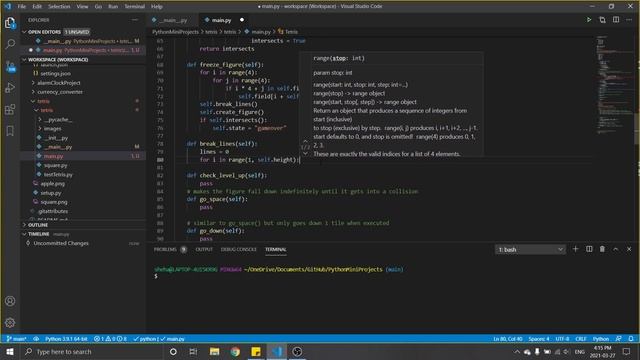This screenshot has height=360, width=640.
Task: Open the Manage gear icon
Action: pos(10,323)
